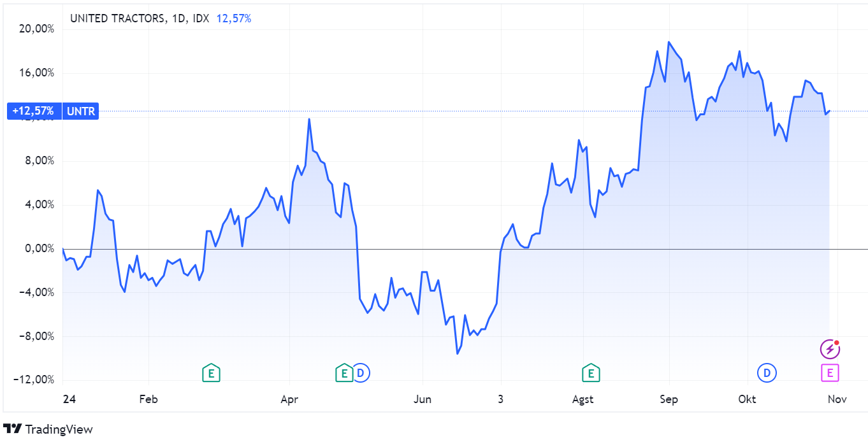Click the Apr label on the time axis

[x=289, y=400]
